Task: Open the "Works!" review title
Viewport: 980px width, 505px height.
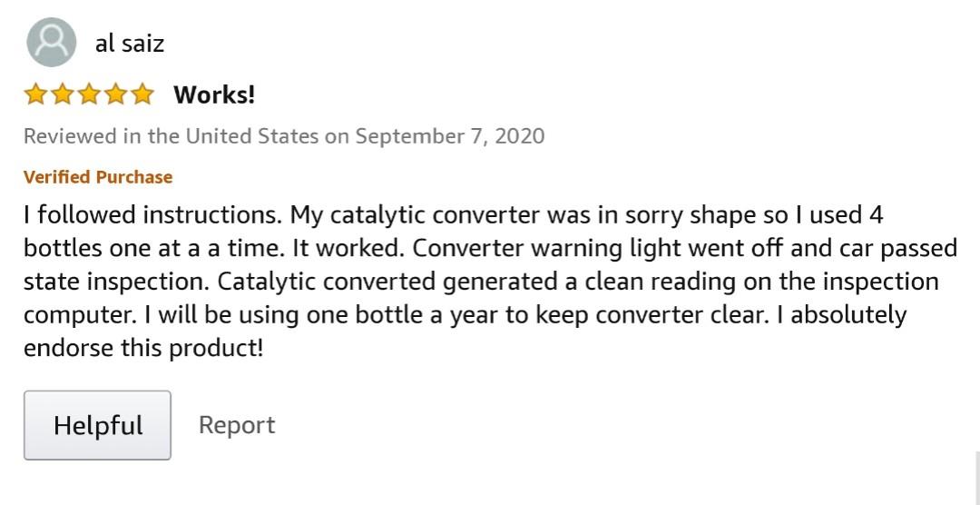Action: point(214,94)
